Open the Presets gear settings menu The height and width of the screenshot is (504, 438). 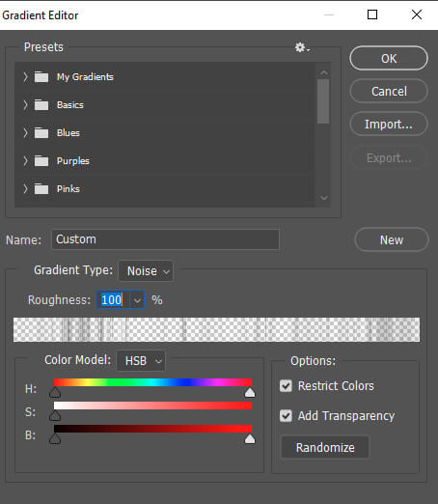(x=302, y=47)
